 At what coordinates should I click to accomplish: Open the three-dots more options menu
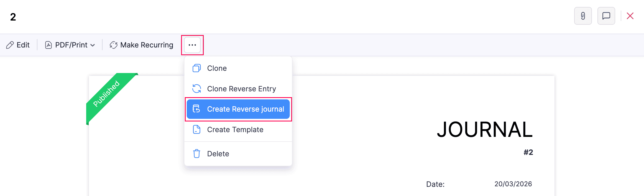tap(192, 45)
